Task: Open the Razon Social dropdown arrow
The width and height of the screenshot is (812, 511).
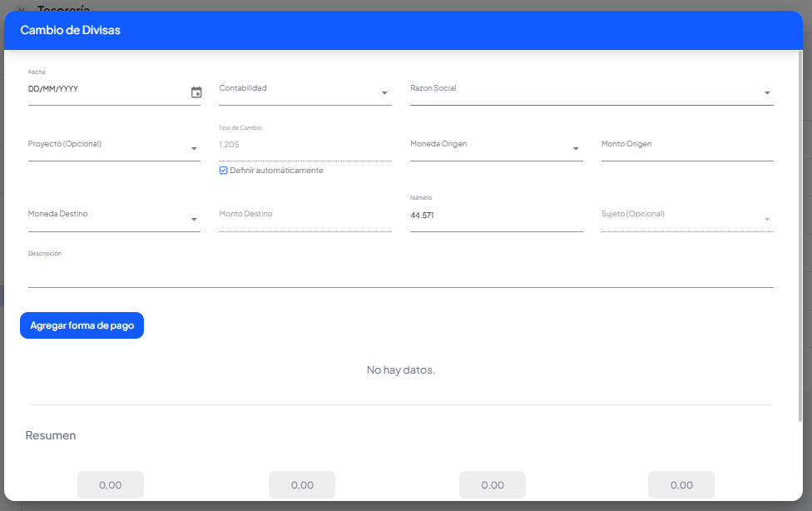Action: tap(766, 93)
